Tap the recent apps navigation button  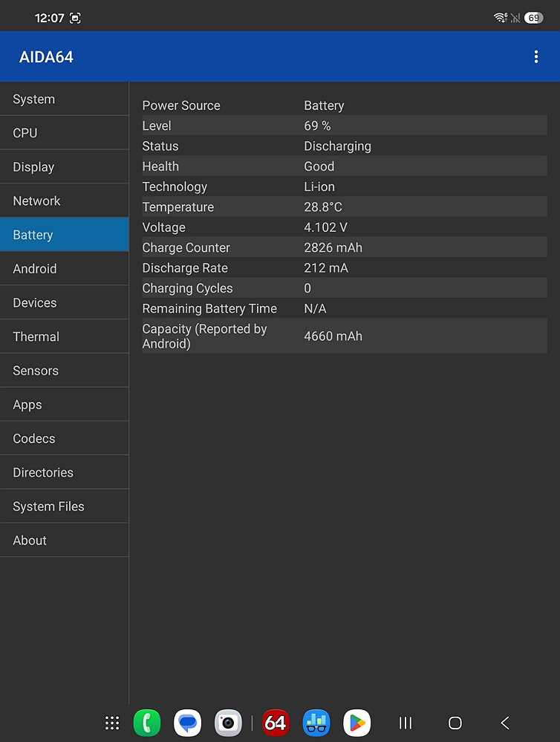click(406, 723)
